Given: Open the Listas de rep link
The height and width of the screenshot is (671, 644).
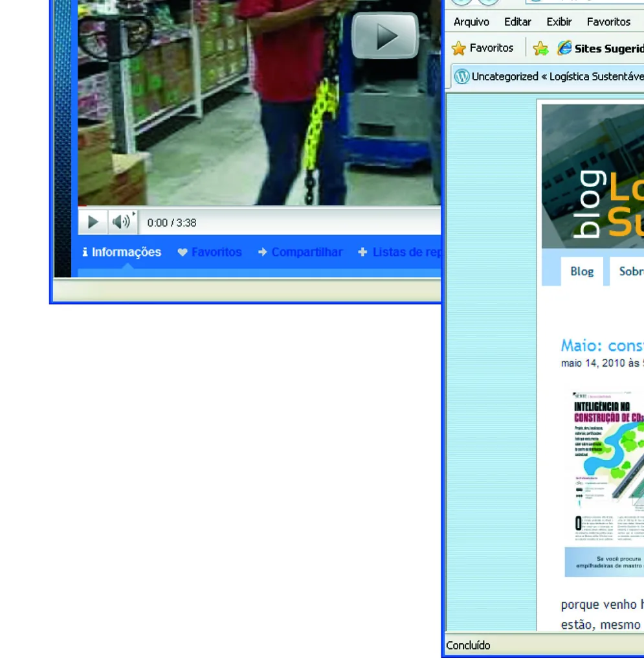Looking at the screenshot, I should pyautogui.click(x=406, y=252).
